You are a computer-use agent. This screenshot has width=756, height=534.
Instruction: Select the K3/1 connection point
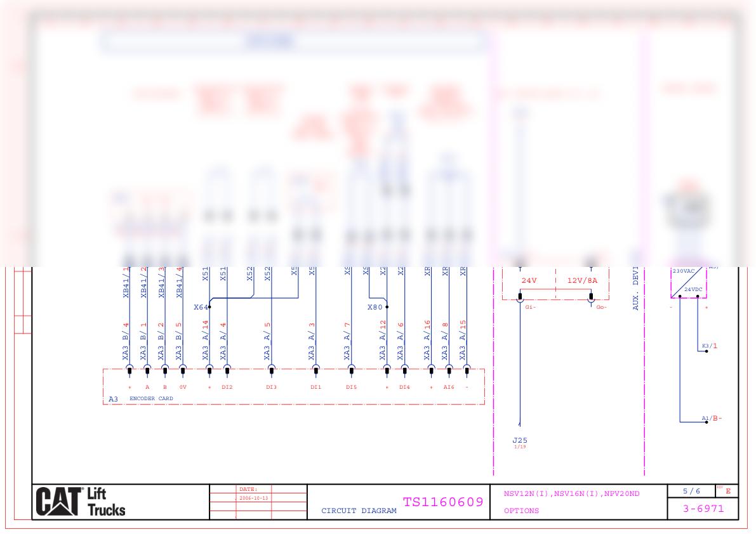click(x=706, y=349)
